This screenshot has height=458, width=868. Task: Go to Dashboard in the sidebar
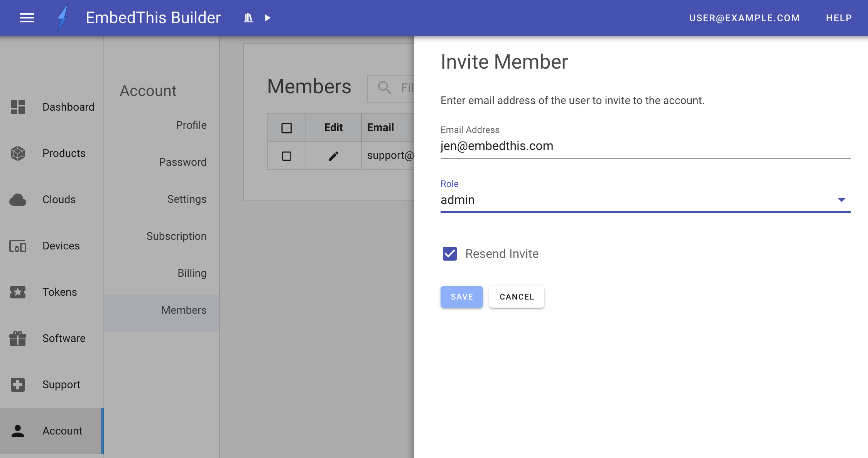pyautogui.click(x=52, y=107)
